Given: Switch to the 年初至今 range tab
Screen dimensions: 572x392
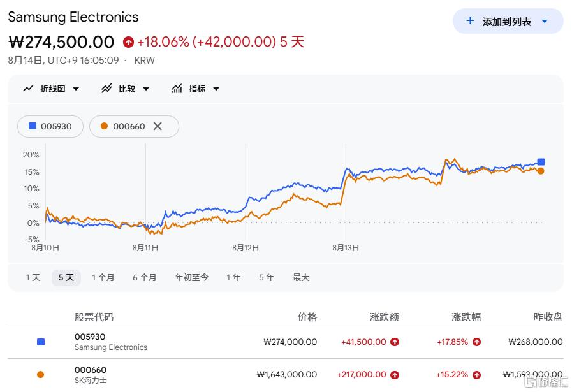Looking at the screenshot, I should 191,277.
